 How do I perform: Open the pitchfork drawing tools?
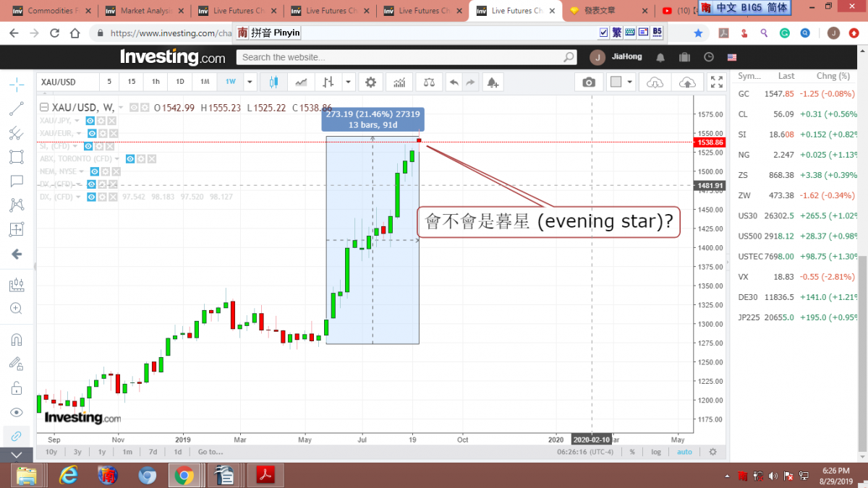(x=17, y=133)
